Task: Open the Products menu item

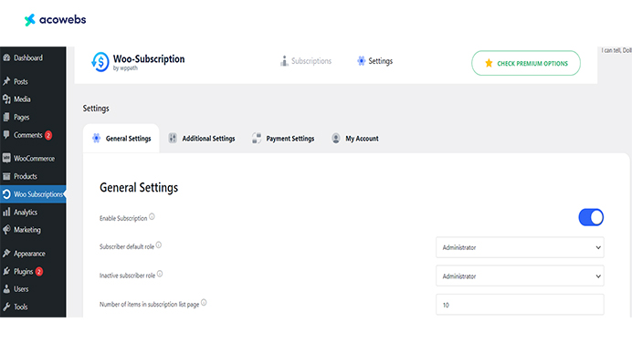Action: (x=33, y=176)
